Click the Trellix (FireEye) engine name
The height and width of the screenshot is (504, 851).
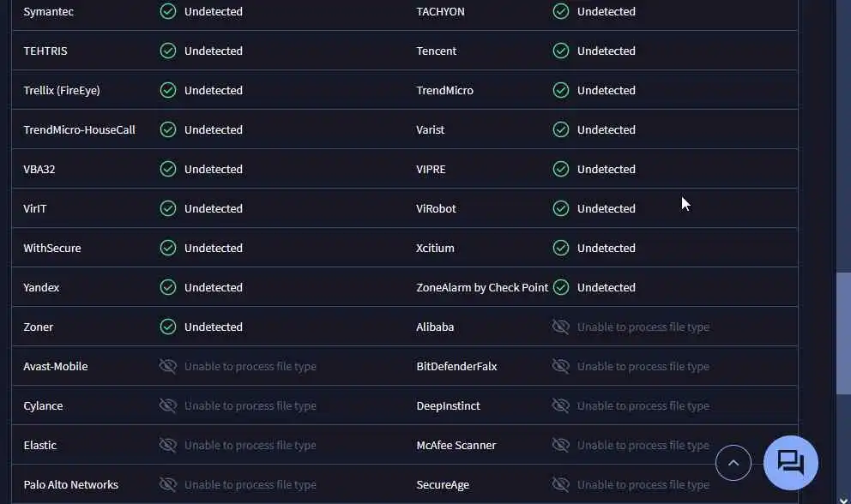62,90
